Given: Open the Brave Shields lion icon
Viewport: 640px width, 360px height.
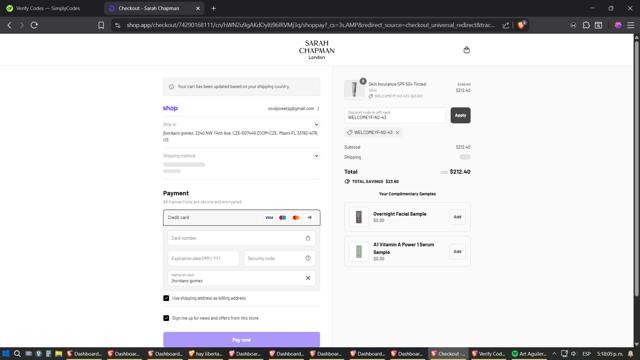Looking at the screenshot, I should 521,25.
